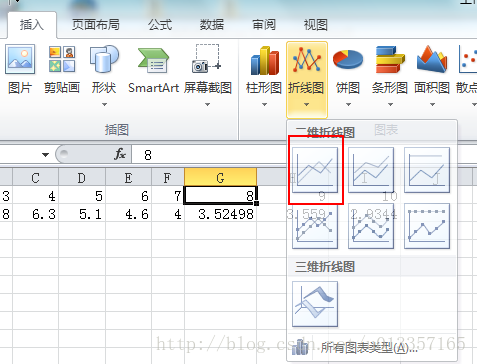Image resolution: width=477 pixels, height=364 pixels.
Task: Select stacked line with markers thumbnail
Action: click(x=371, y=226)
